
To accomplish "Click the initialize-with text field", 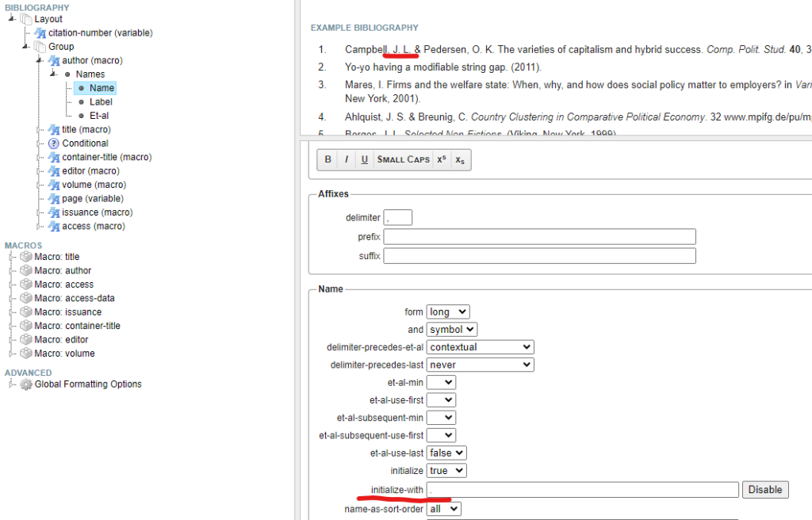I will [583, 490].
